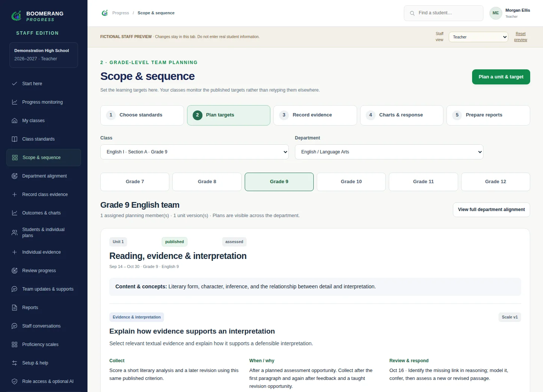Click the Setup & help sliders icon

click(14, 363)
